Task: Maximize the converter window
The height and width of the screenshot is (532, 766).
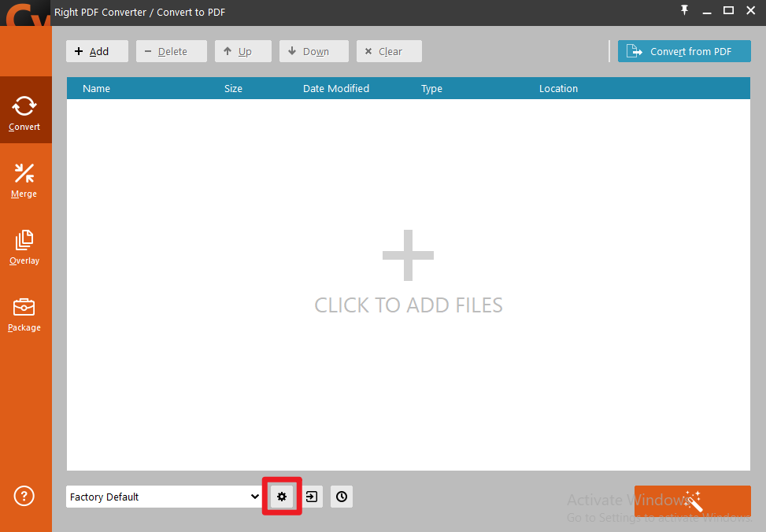Action: pyautogui.click(x=728, y=10)
